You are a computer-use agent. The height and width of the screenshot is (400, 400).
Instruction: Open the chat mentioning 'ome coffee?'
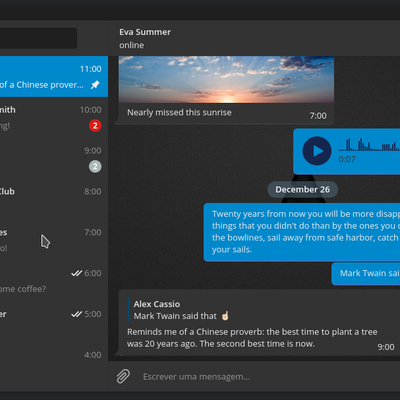point(54,281)
